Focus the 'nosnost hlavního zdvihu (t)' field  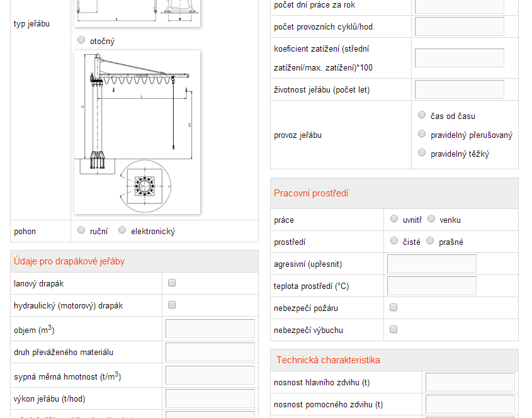(x=470, y=382)
